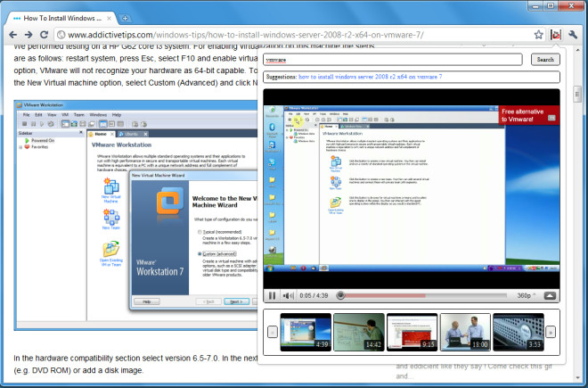Reload the current page
Screen dimensions: 588x388
pos(44,35)
